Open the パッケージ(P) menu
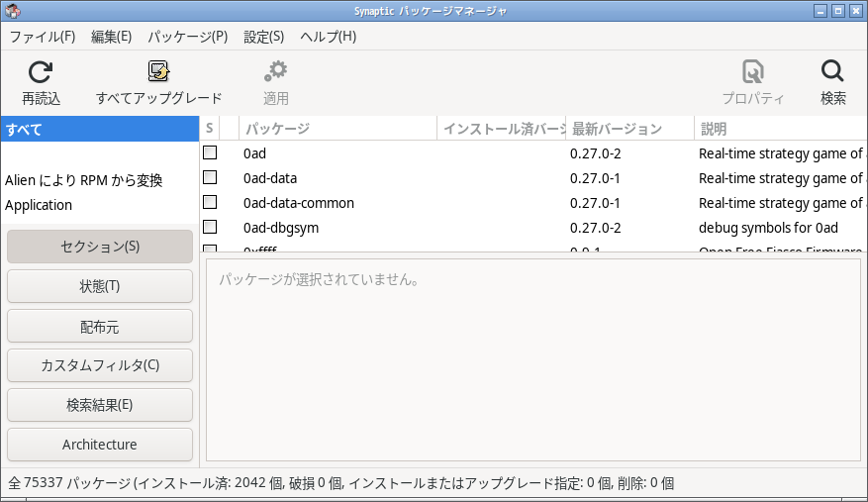The image size is (868, 502). pos(188,37)
